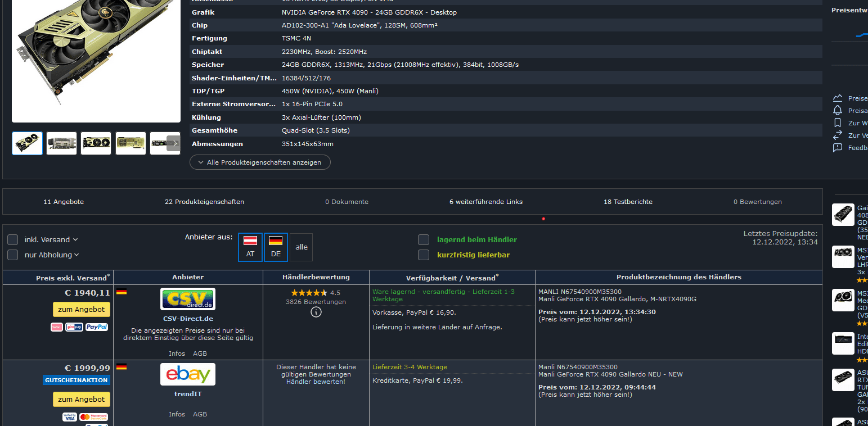Click the GUTSCHEINAKTION badge

coord(77,380)
